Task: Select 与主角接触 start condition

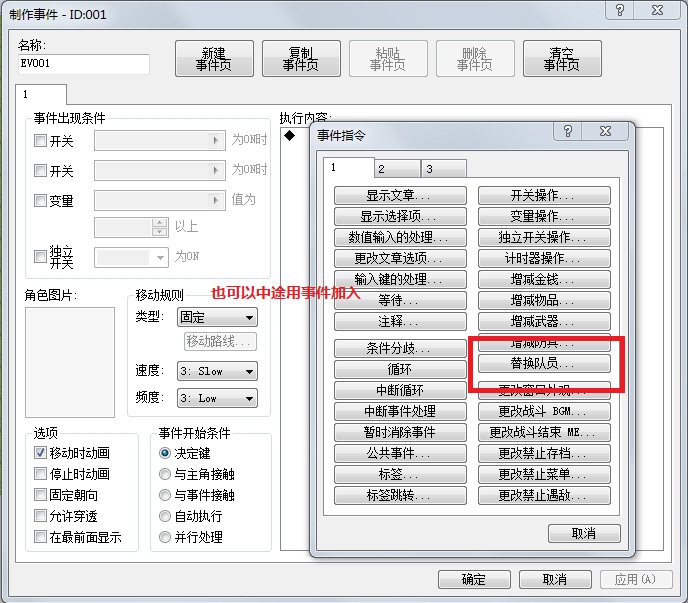Action: [x=165, y=474]
